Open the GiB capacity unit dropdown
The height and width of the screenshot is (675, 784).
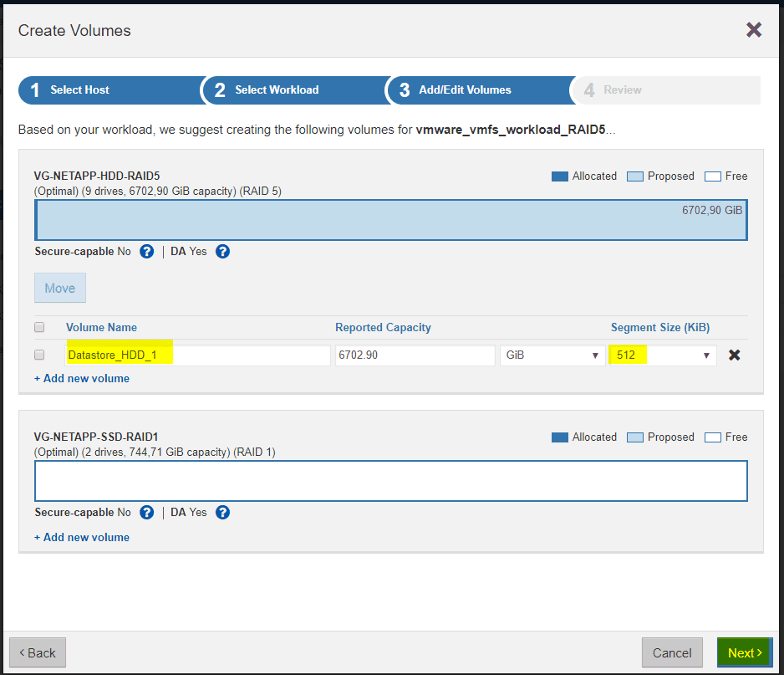click(552, 355)
